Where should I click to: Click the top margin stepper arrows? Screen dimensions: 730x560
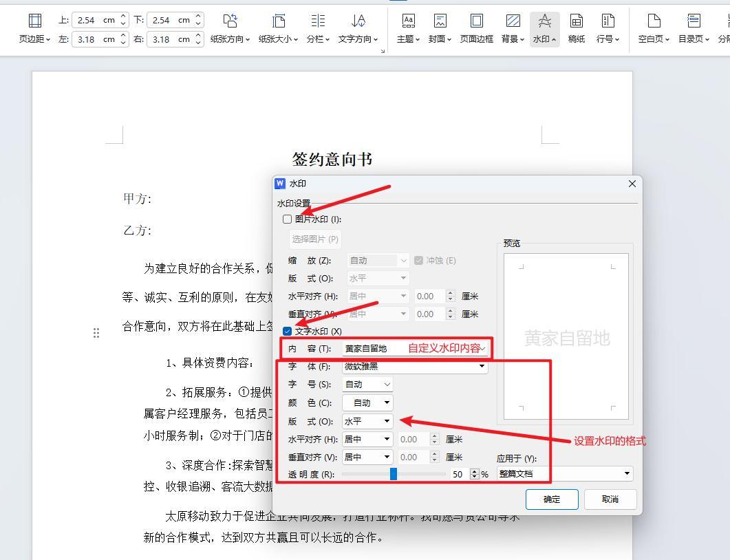point(123,20)
